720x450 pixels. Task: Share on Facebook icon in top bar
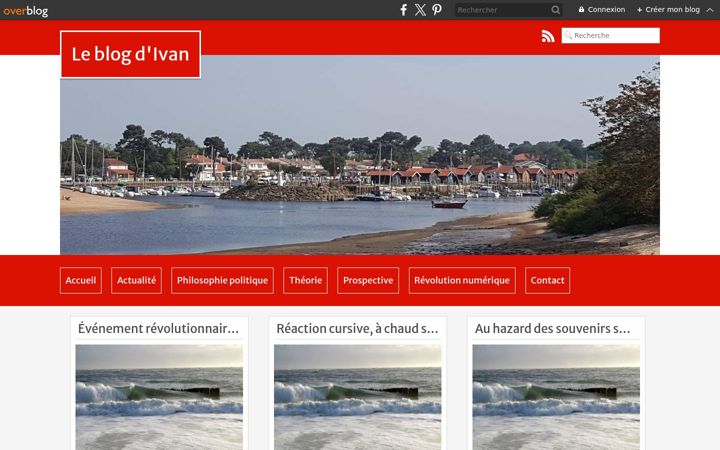[403, 10]
